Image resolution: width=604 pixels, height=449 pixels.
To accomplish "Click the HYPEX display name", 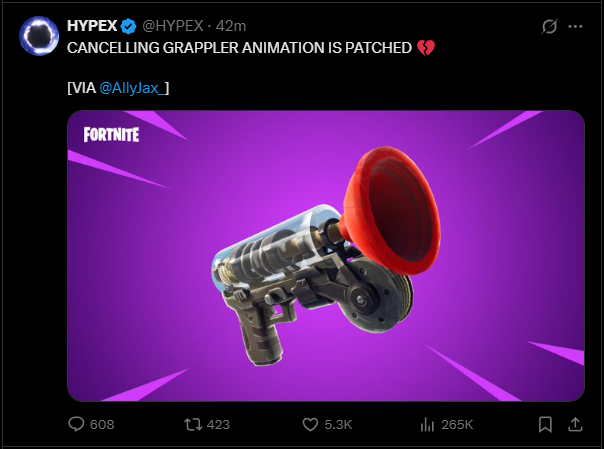I will tap(92, 26).
